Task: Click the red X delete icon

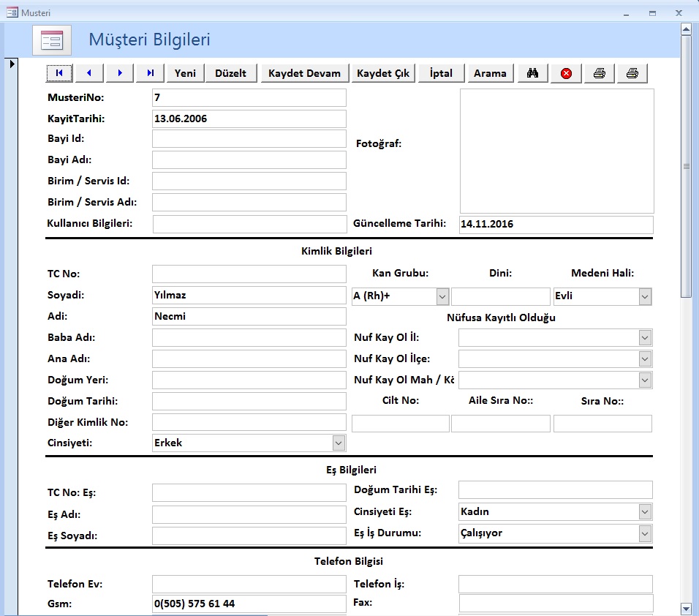Action: pyautogui.click(x=566, y=73)
